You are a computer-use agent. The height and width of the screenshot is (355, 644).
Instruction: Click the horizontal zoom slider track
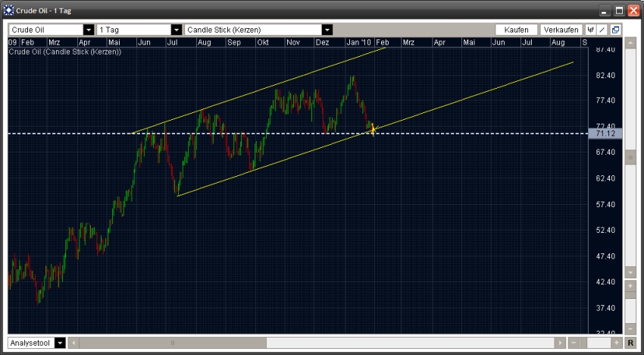coord(595,343)
